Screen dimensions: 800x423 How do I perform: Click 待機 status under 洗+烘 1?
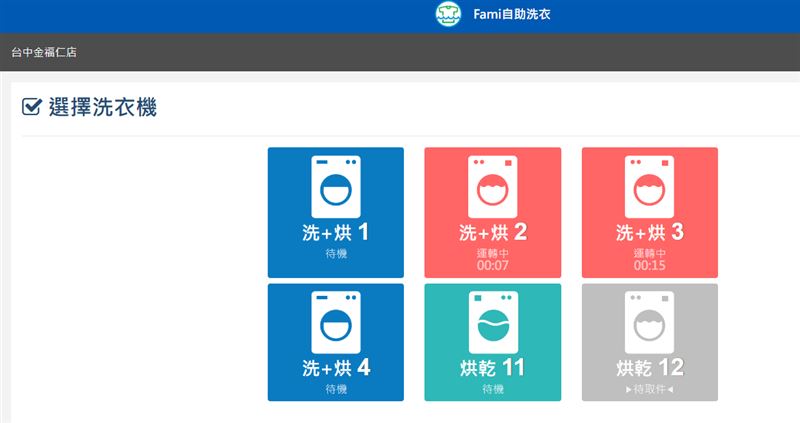(x=336, y=254)
